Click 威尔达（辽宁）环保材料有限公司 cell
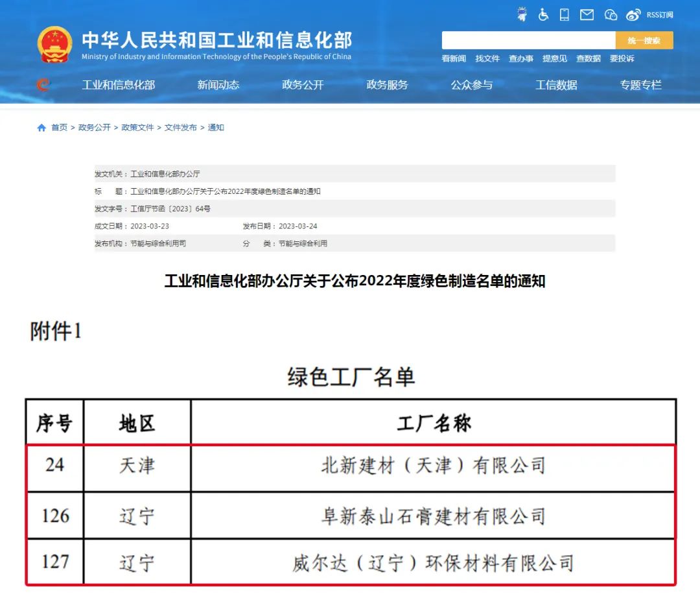Image resolution: width=700 pixels, height=609 pixels. 434,563
